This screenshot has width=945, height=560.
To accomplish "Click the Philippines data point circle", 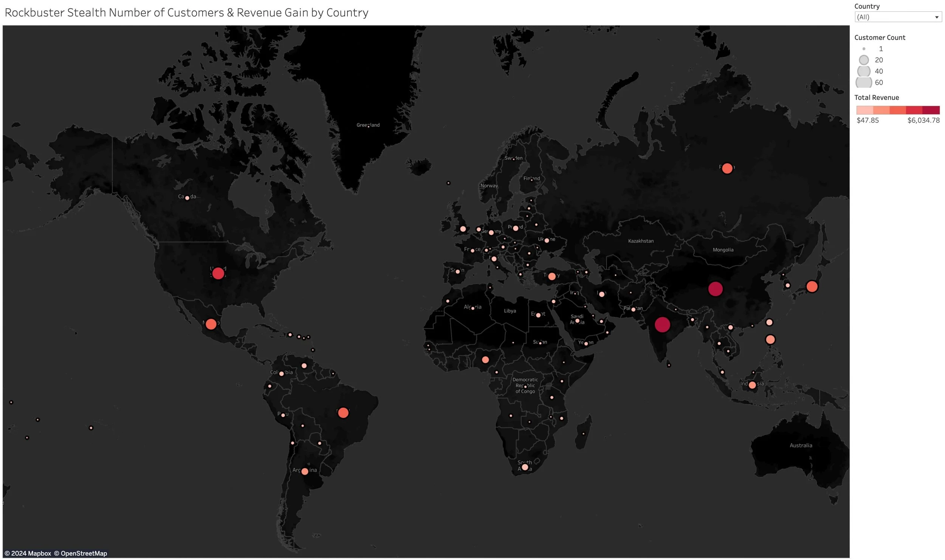I will [770, 339].
